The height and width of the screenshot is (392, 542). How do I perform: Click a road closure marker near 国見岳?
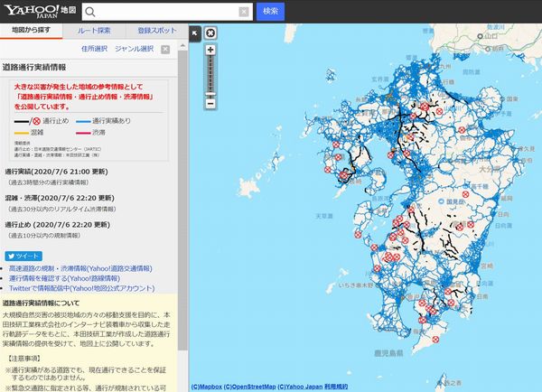(465, 194)
